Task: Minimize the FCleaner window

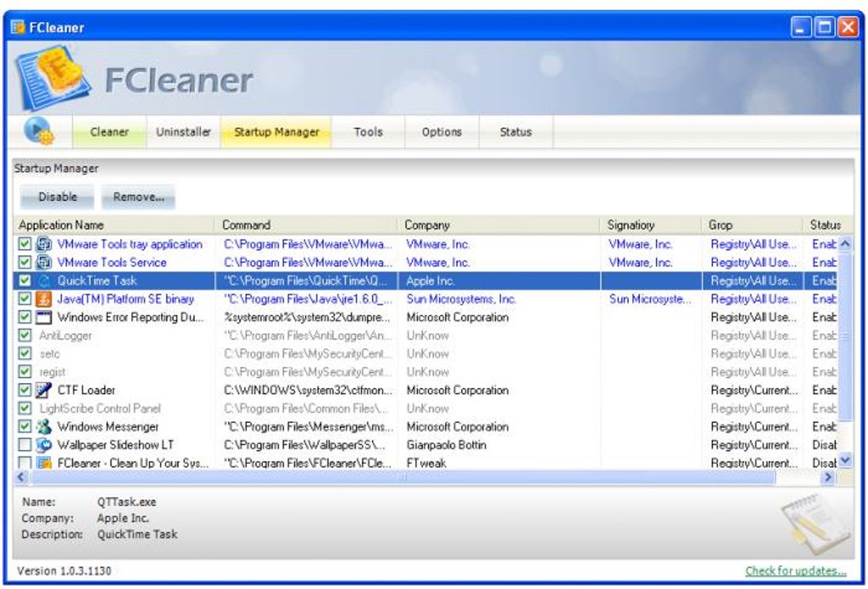Action: 801,27
